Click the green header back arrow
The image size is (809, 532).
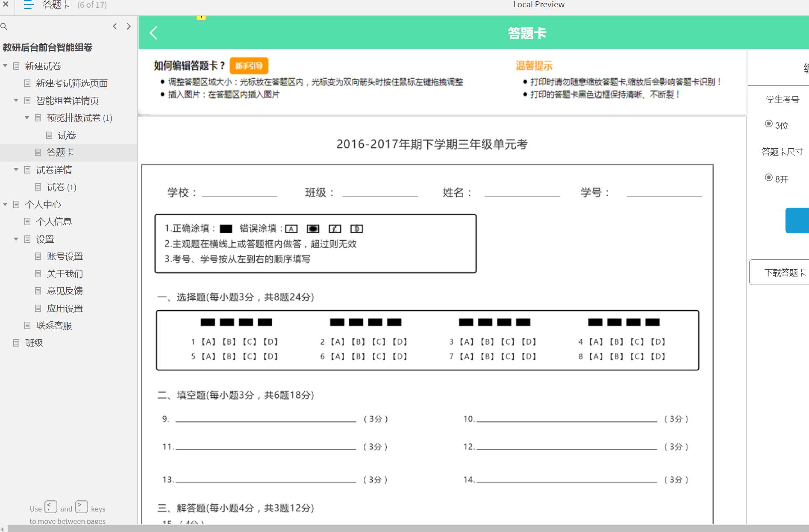coord(154,33)
